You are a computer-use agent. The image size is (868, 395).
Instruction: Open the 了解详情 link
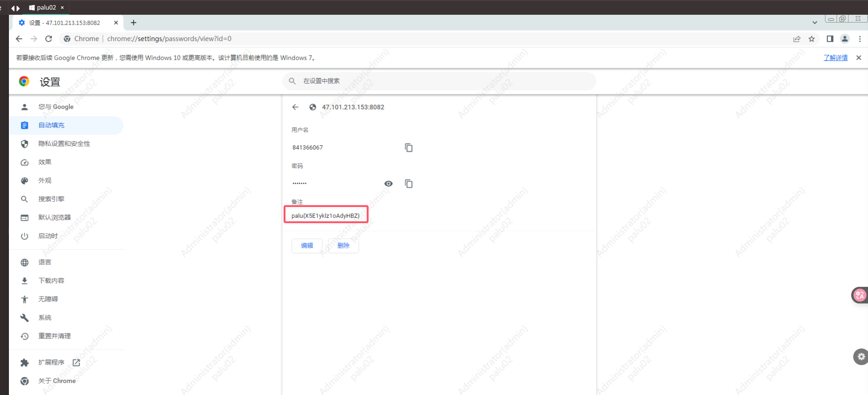[835, 58]
